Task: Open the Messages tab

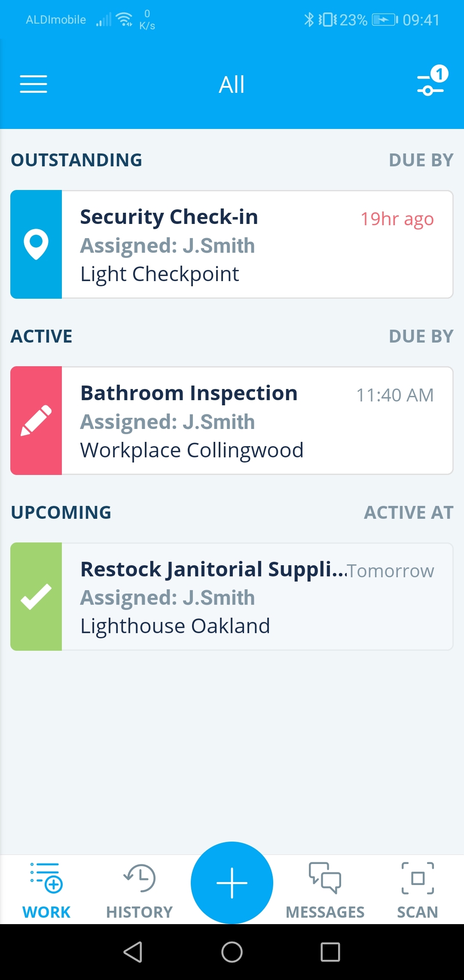Action: [x=325, y=891]
